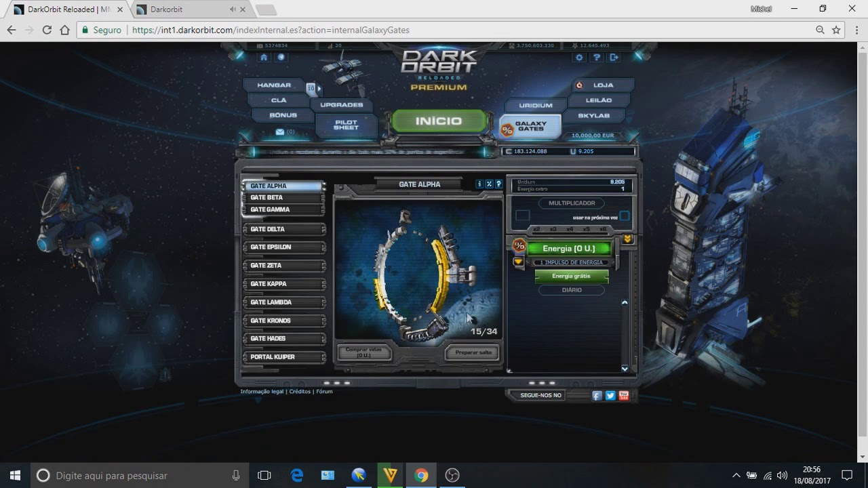868x488 pixels.
Task: Click the Gate Alpha info icon
Action: (x=479, y=184)
